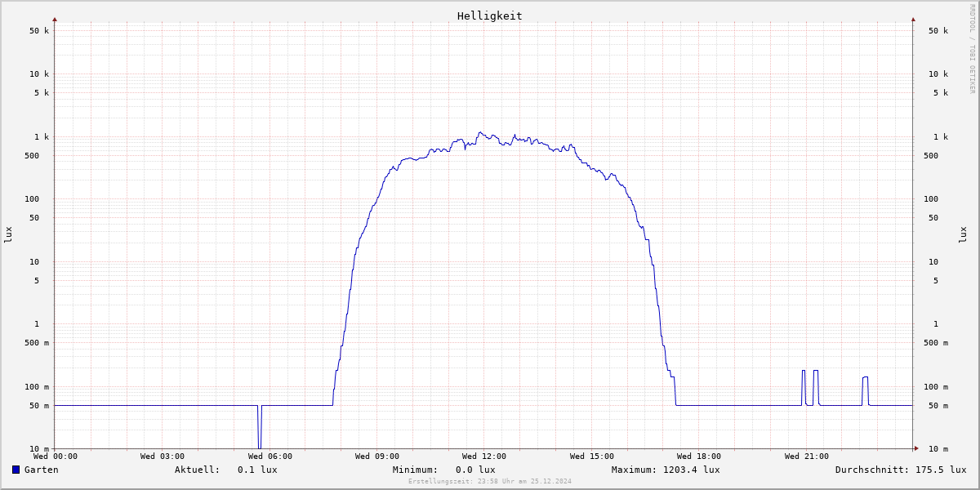This screenshot has width=980, height=490.
Task: Select the "Maximum: 1203.4 lux" value
Action: 666,470
